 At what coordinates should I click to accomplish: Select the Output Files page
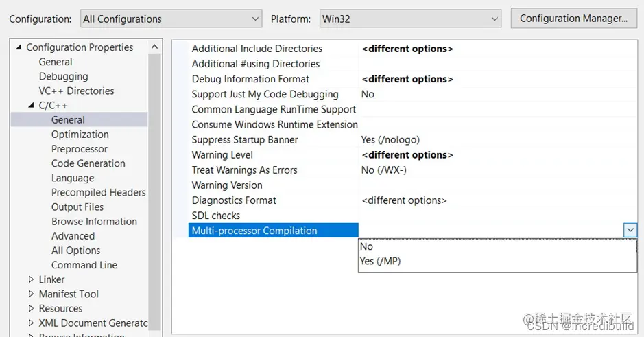click(77, 207)
